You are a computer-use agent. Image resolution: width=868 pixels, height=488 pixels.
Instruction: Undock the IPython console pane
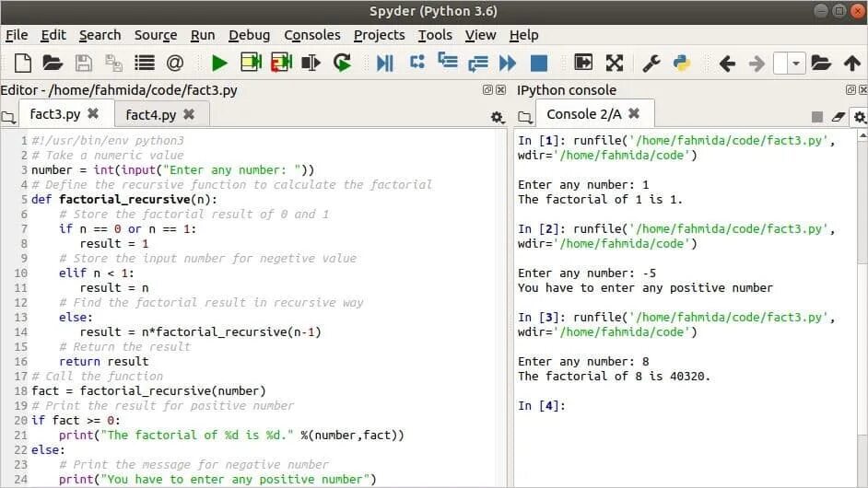coord(850,89)
